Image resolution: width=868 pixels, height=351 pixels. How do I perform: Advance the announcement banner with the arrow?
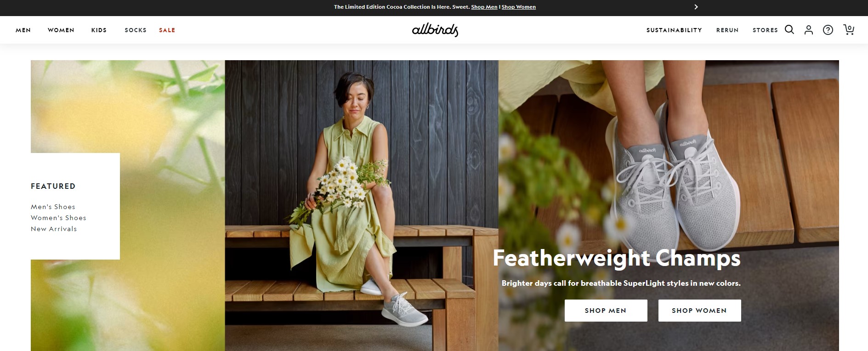tap(696, 7)
